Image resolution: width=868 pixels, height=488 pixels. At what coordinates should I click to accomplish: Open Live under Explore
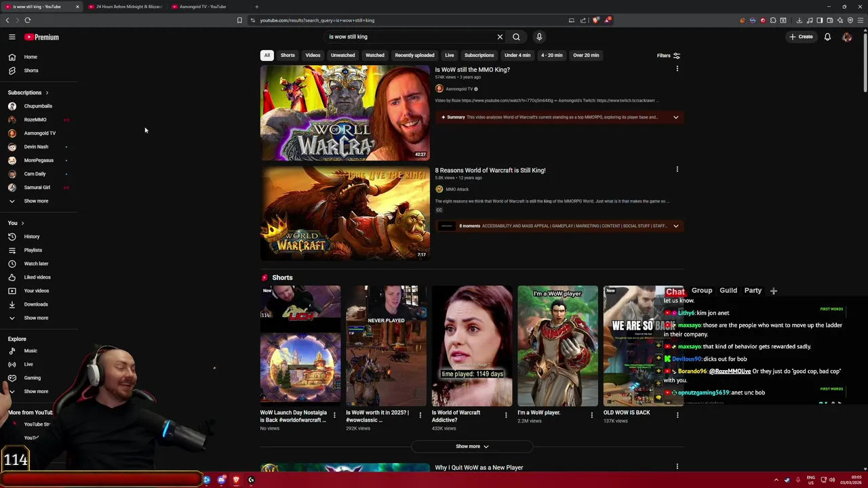tap(28, 365)
